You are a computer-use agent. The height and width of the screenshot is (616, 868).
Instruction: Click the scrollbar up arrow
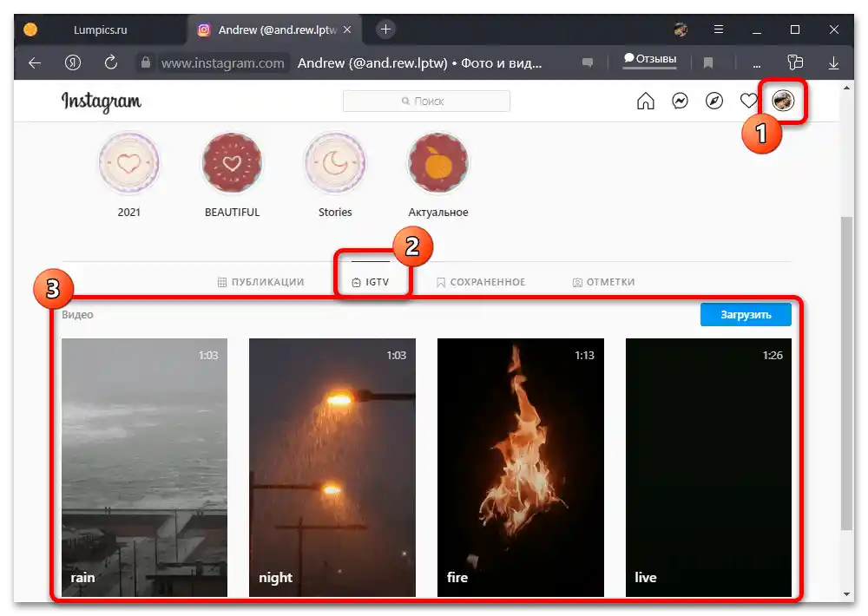point(846,88)
